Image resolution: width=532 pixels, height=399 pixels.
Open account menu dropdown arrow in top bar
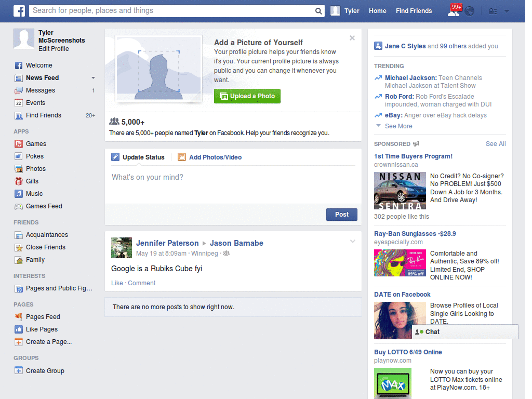[x=507, y=11]
